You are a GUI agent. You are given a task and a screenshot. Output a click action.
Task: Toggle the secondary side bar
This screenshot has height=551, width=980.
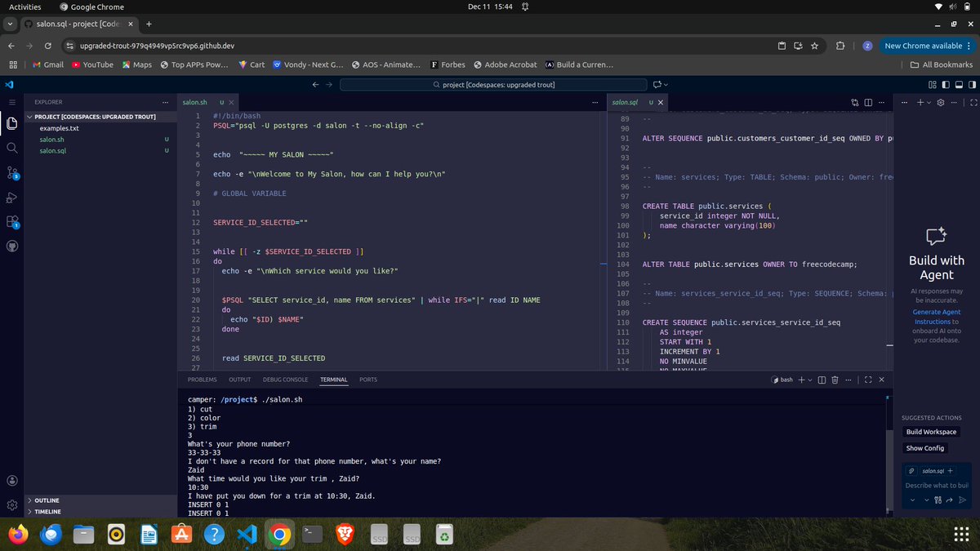972,84
